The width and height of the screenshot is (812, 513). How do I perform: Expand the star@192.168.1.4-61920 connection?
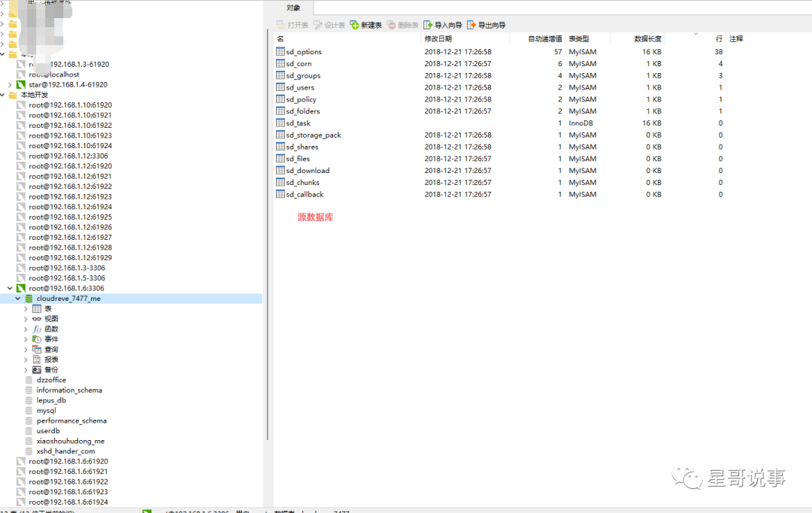pyautogui.click(x=10, y=84)
